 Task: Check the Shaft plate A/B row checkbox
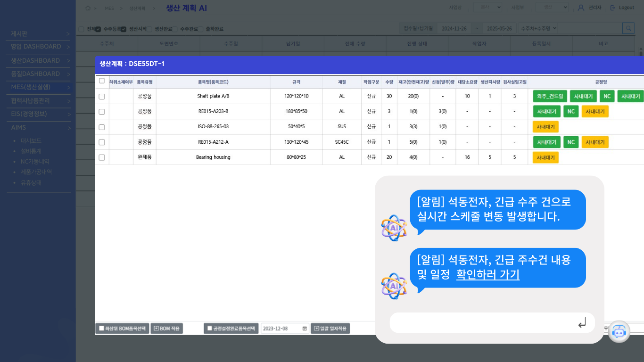pos(102,96)
